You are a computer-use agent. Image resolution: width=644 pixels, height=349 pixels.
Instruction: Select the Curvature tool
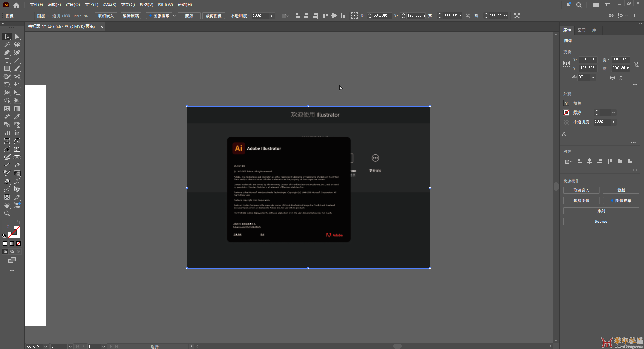coord(17,52)
